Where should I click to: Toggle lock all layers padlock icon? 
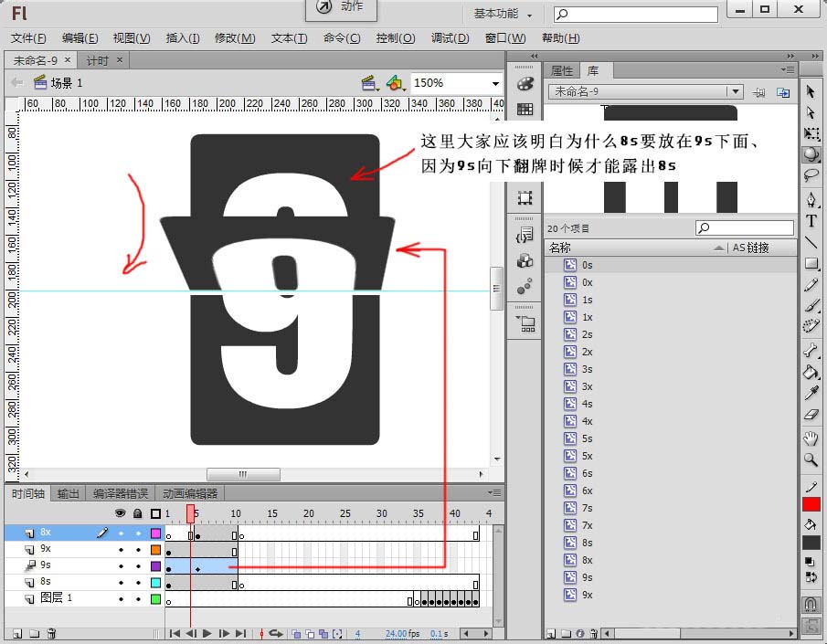tap(138, 513)
